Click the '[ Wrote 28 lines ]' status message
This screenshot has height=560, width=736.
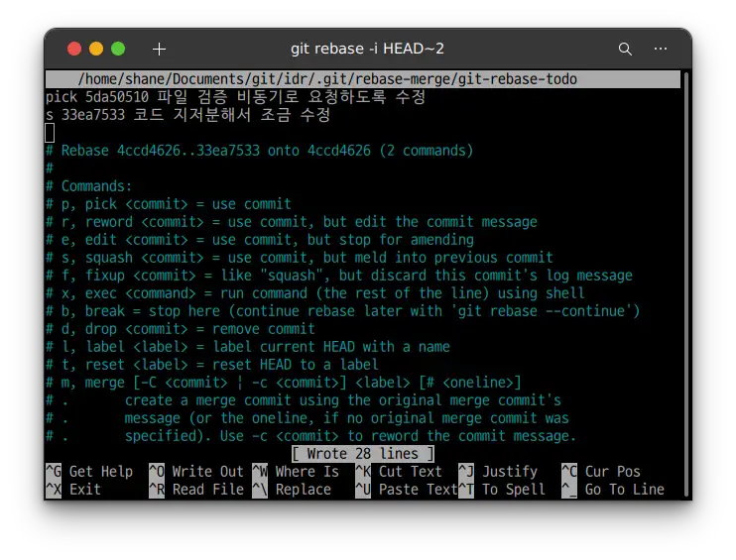pyautogui.click(x=362, y=454)
